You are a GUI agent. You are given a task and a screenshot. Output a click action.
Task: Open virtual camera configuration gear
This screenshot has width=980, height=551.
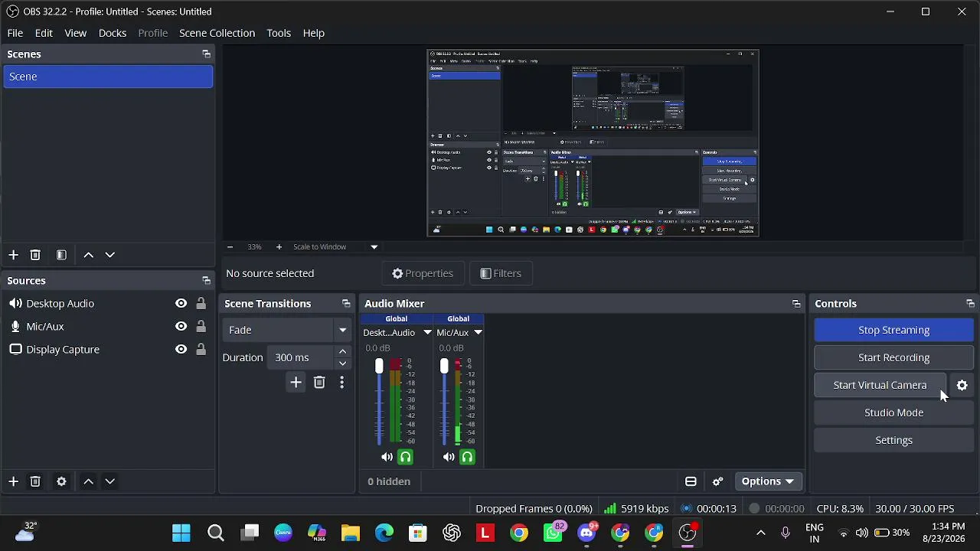click(x=962, y=386)
